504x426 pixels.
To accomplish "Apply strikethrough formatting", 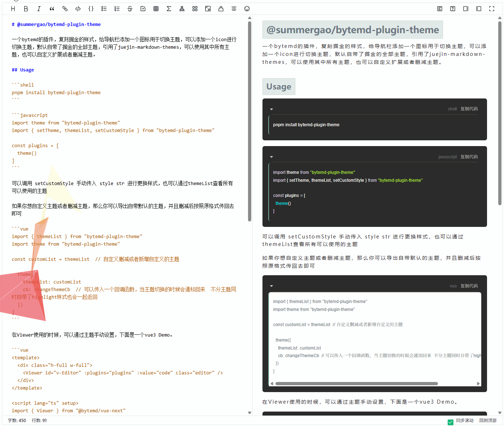I will tap(130, 9).
